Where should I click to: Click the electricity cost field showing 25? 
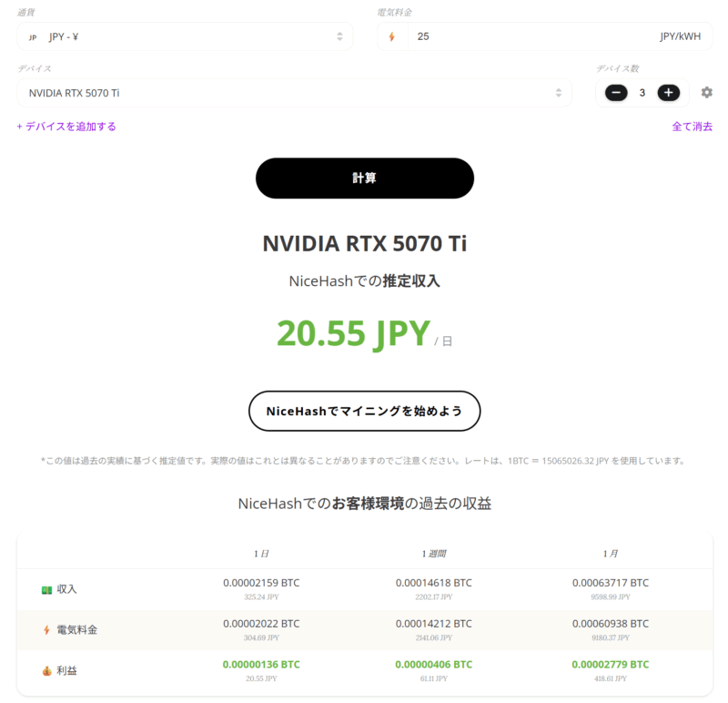click(544, 36)
